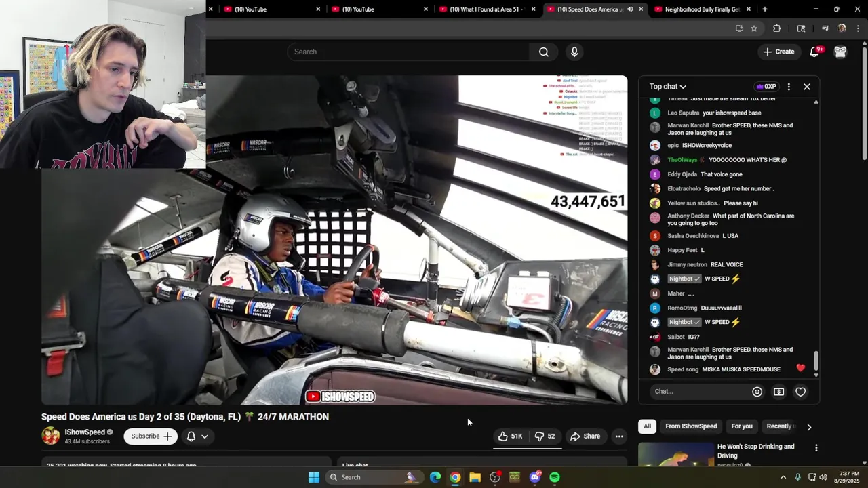The image size is (868, 488).
Task: Subscribe to IShowSpeed
Action: (151, 436)
